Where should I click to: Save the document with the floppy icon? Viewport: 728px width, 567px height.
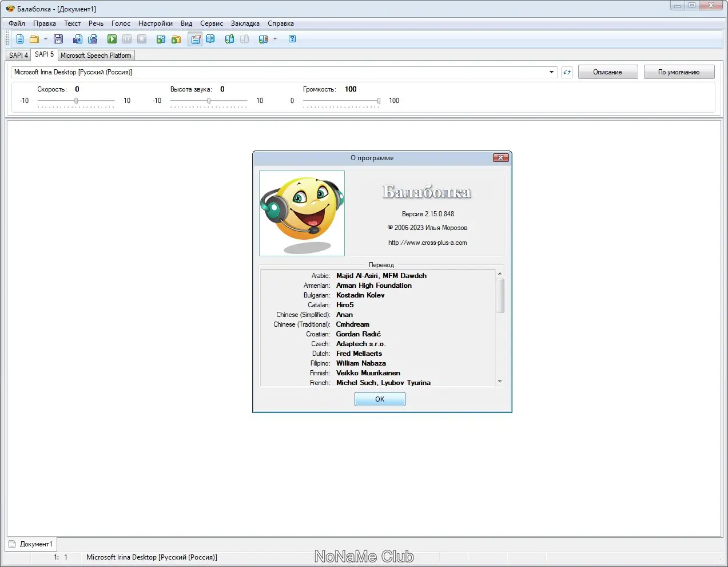coord(58,39)
